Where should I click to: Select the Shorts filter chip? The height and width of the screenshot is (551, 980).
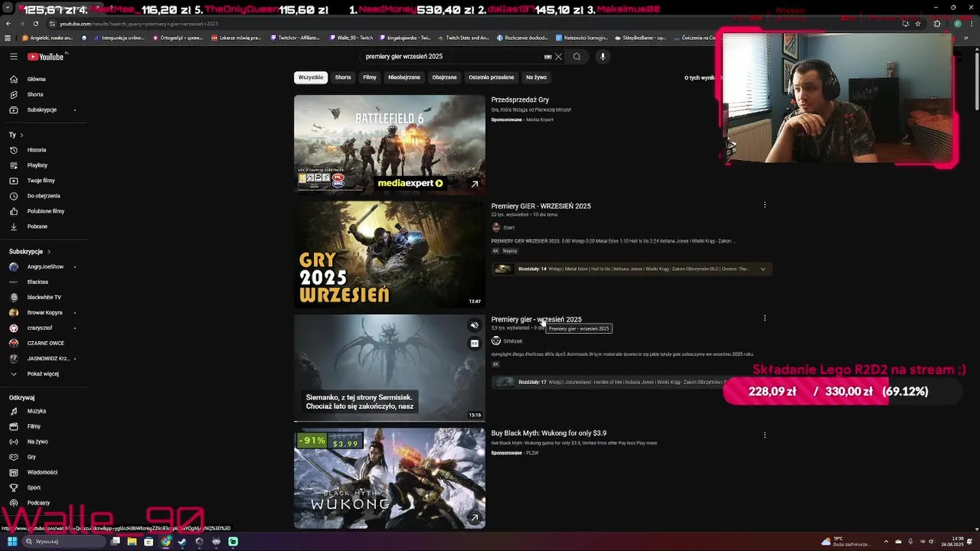[343, 77]
